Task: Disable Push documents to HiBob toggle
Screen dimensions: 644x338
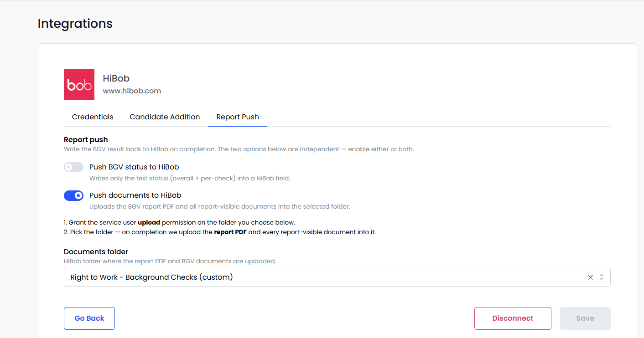Action: [x=73, y=195]
